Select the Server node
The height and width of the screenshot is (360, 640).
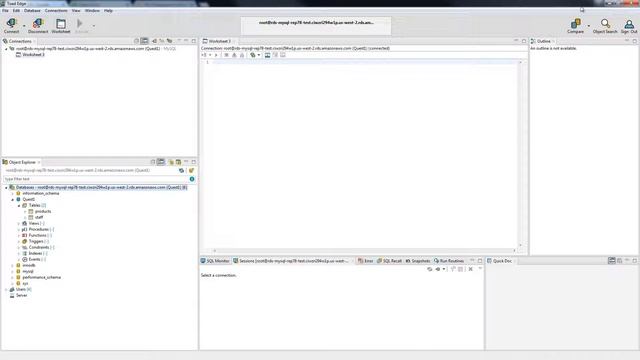click(21, 296)
